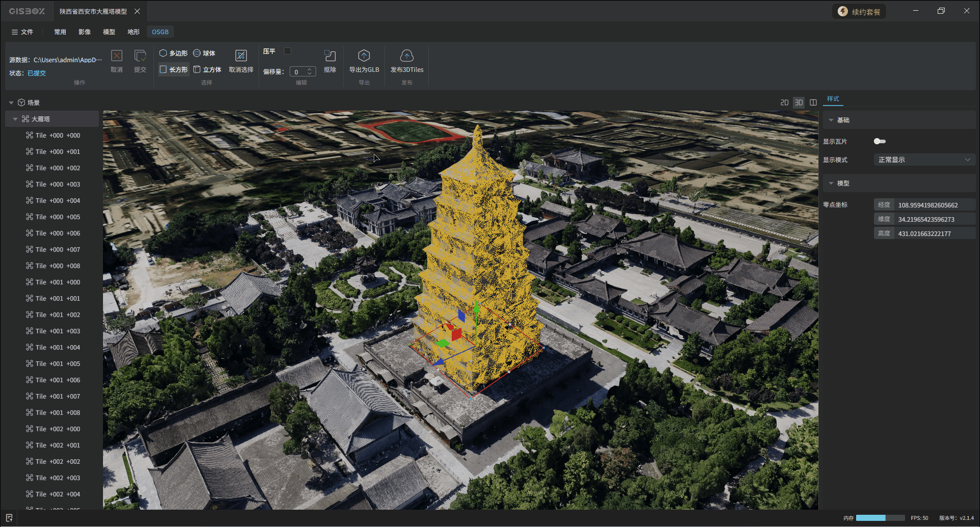Image resolution: width=980 pixels, height=527 pixels.
Task: Click the Deselect (取消选择) icon
Action: 241,56
